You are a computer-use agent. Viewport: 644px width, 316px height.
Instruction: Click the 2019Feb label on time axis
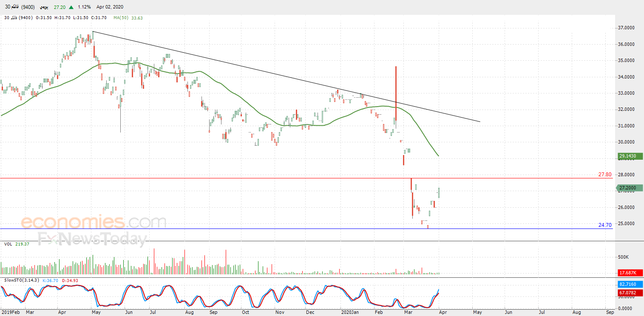click(x=10, y=313)
